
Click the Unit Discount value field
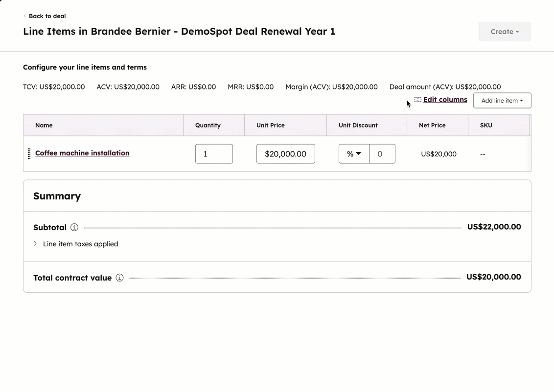coord(382,154)
